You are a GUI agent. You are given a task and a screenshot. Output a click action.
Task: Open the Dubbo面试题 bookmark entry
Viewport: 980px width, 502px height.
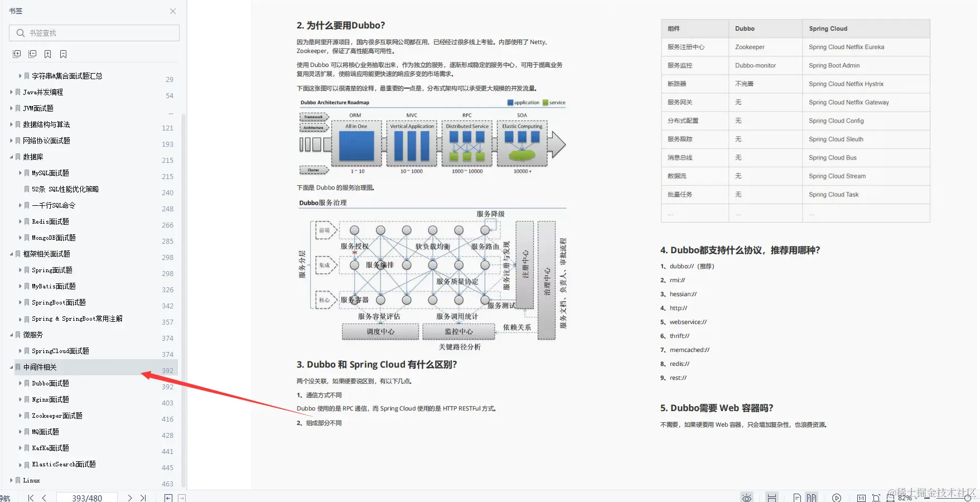(x=51, y=383)
